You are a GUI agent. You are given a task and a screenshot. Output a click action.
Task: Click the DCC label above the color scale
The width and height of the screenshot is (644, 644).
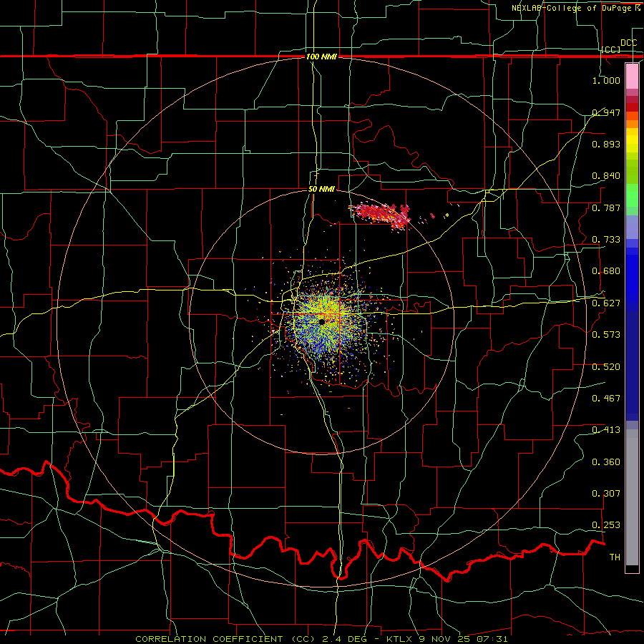628,43
